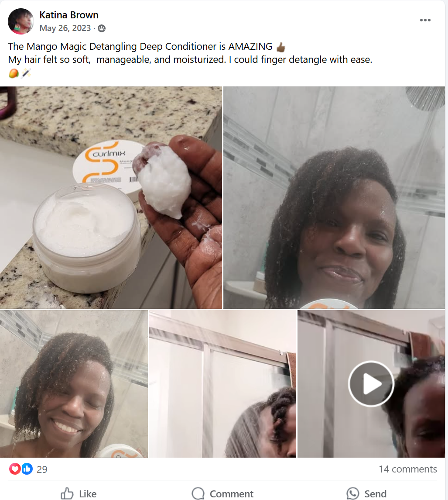Screen dimensions: 448x500
Task: Open the Curlmix conditioner jar photo
Action: tap(111, 197)
